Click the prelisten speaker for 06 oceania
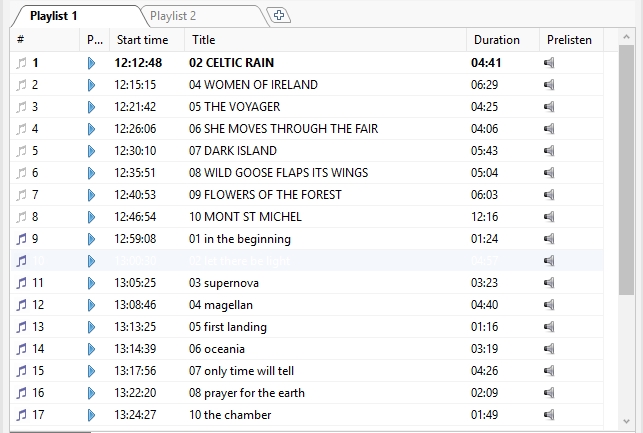643x433 pixels. tap(549, 349)
